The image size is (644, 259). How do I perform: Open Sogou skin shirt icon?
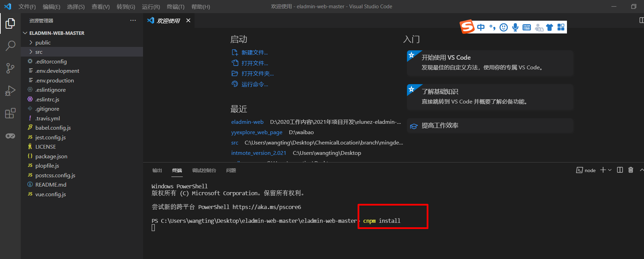550,27
